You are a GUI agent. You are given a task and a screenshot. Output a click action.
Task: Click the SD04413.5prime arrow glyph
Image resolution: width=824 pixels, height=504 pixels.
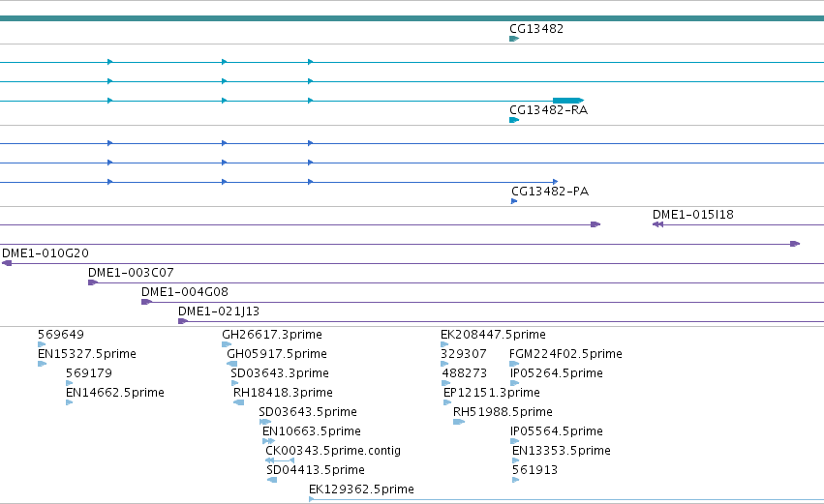(272, 480)
